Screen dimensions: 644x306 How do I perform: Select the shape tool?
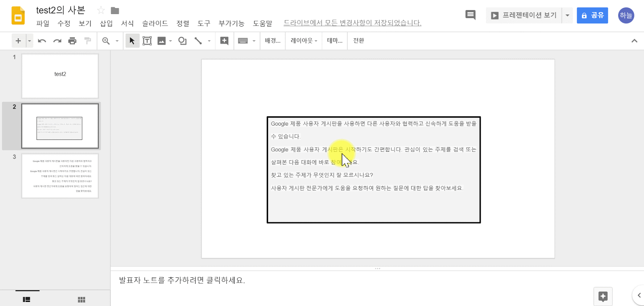point(182,41)
